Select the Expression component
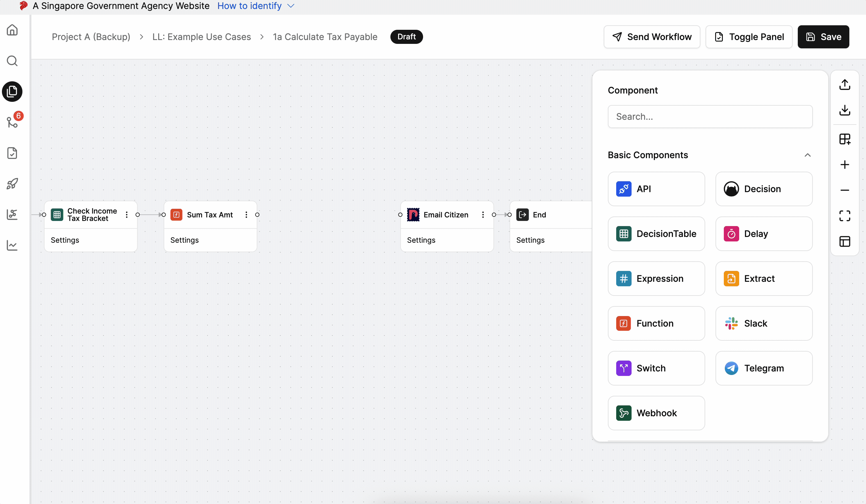Viewport: 866px width, 504px height. pyautogui.click(x=656, y=279)
